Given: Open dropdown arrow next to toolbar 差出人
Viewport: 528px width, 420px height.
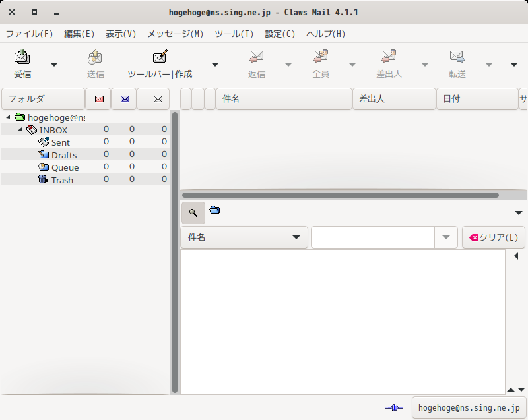Looking at the screenshot, I should (x=425, y=64).
